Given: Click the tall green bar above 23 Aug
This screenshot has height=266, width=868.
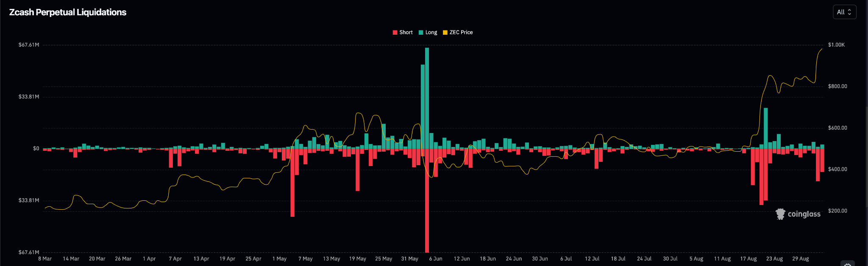Looking at the screenshot, I should click(766, 128).
